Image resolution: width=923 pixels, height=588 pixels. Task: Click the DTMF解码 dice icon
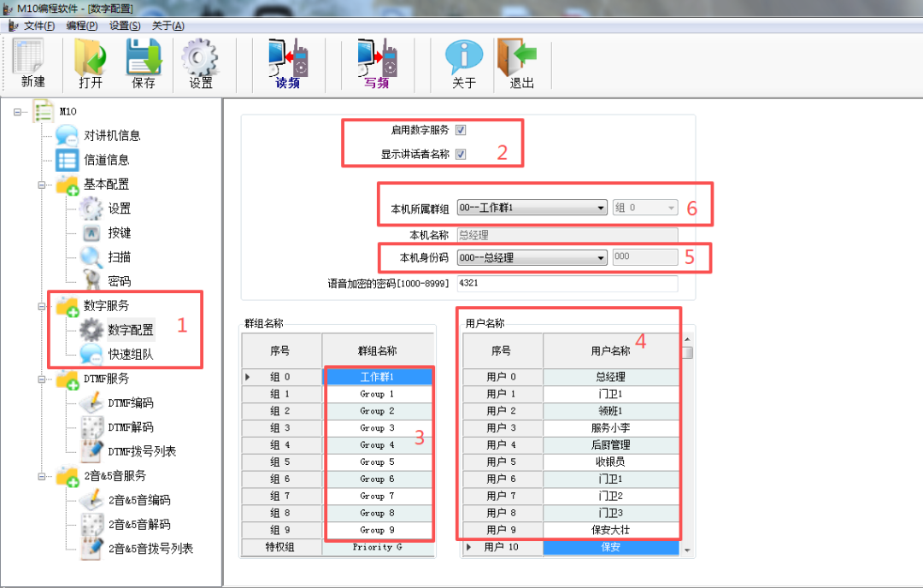(x=92, y=426)
